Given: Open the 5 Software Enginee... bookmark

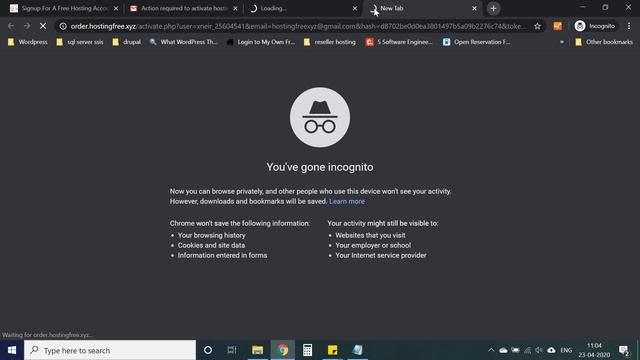Looking at the screenshot, I should click(399, 42).
